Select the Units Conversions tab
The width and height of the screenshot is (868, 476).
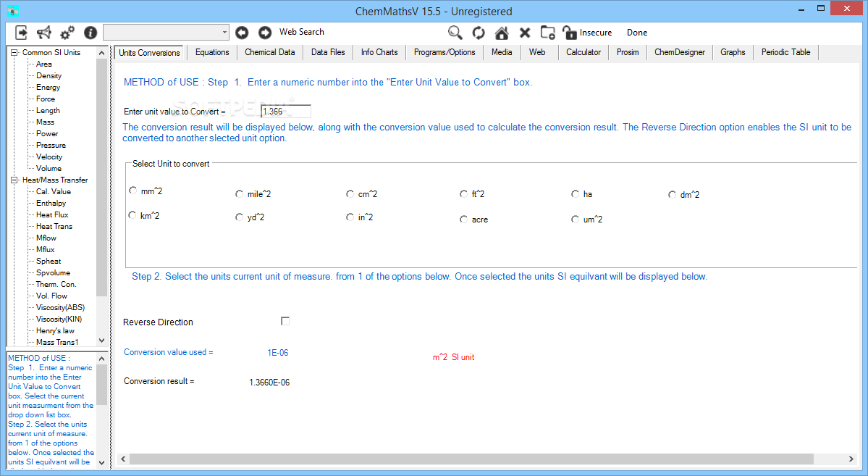149,53
